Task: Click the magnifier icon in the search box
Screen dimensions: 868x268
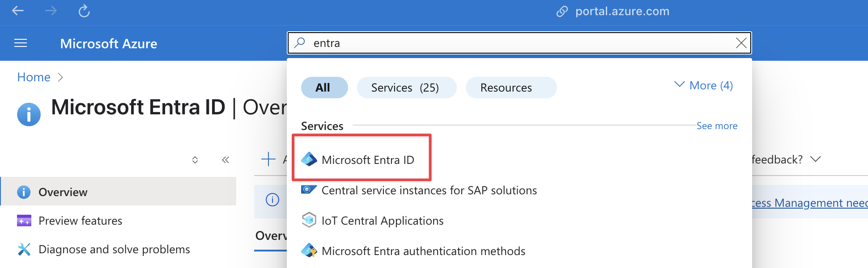Action: [x=300, y=43]
